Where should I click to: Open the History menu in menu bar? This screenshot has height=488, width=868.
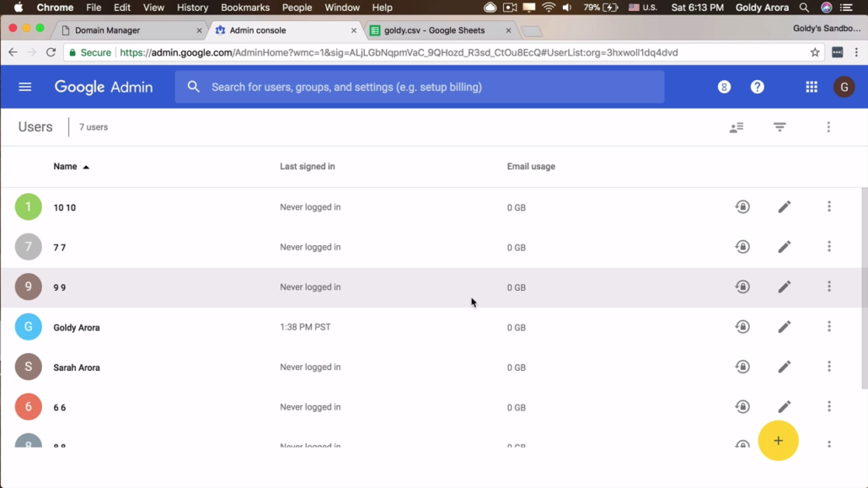[192, 8]
